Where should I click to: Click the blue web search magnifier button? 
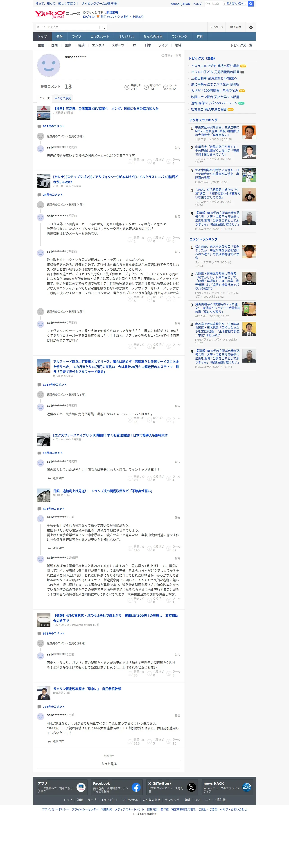251,4
